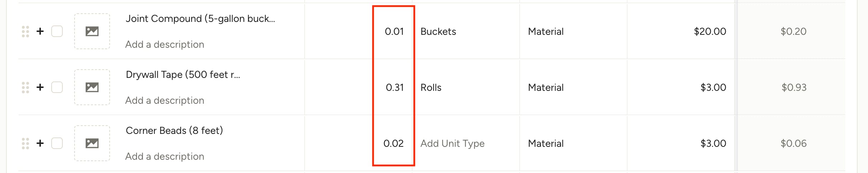Viewport: 868px width, 173px height.
Task: Click plus icon beside Corner Beads item
Action: point(40,144)
